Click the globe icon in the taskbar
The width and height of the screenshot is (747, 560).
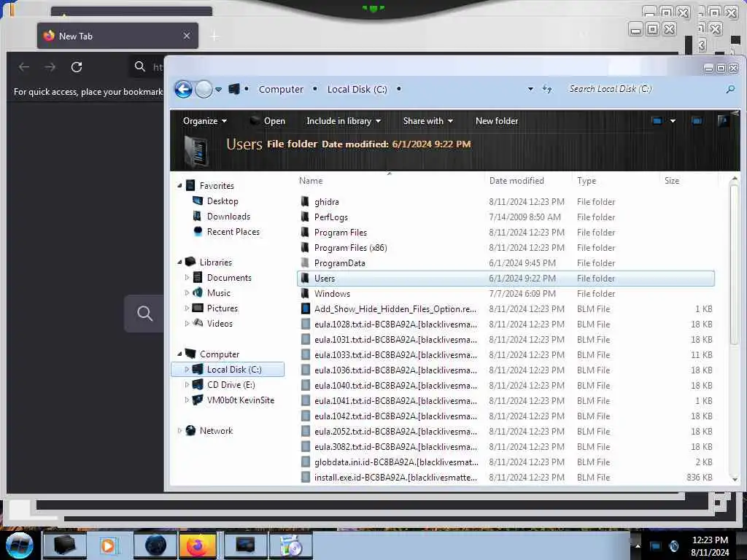[155, 545]
